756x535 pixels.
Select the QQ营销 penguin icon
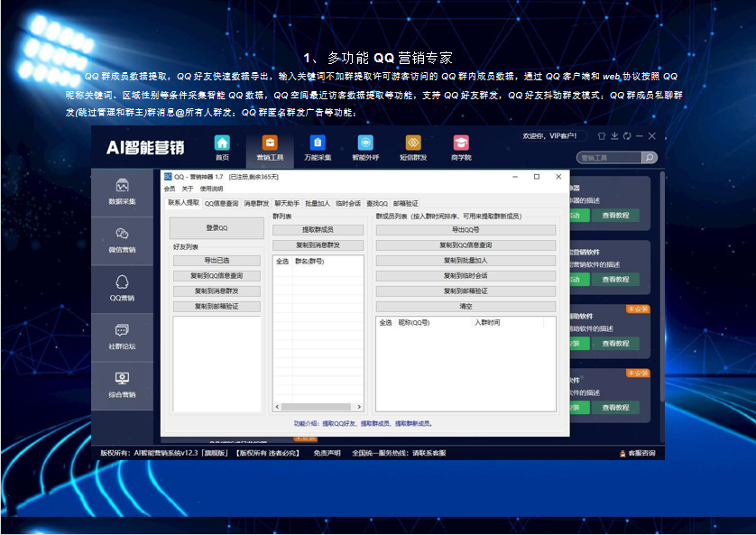[x=122, y=282]
